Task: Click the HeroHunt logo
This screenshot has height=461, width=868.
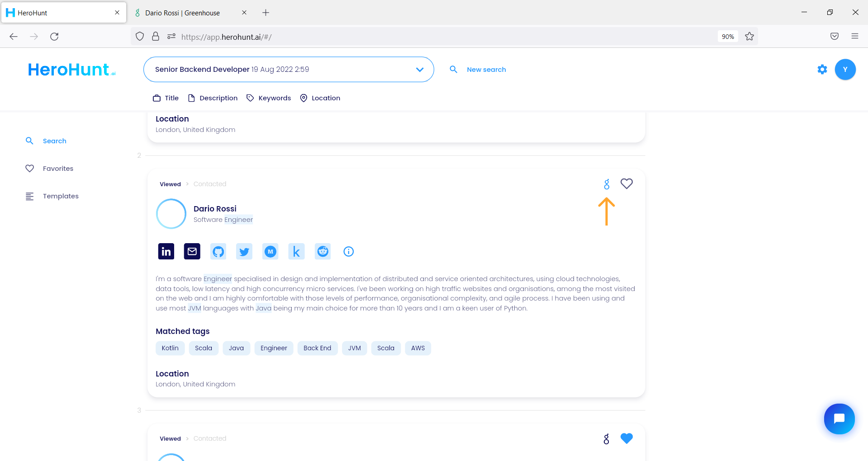Action: [x=72, y=70]
